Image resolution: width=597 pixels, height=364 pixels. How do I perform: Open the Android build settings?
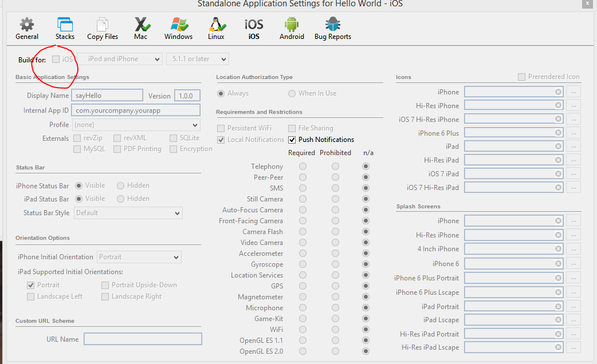(x=292, y=29)
